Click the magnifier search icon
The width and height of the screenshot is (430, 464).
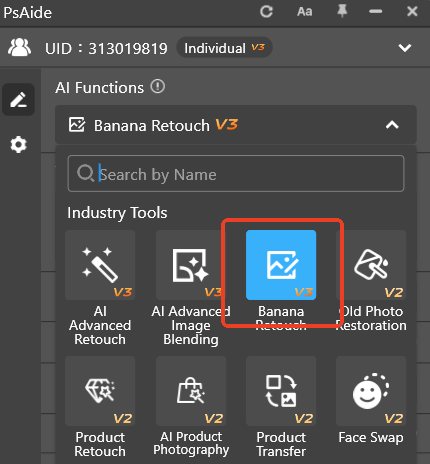[85, 173]
